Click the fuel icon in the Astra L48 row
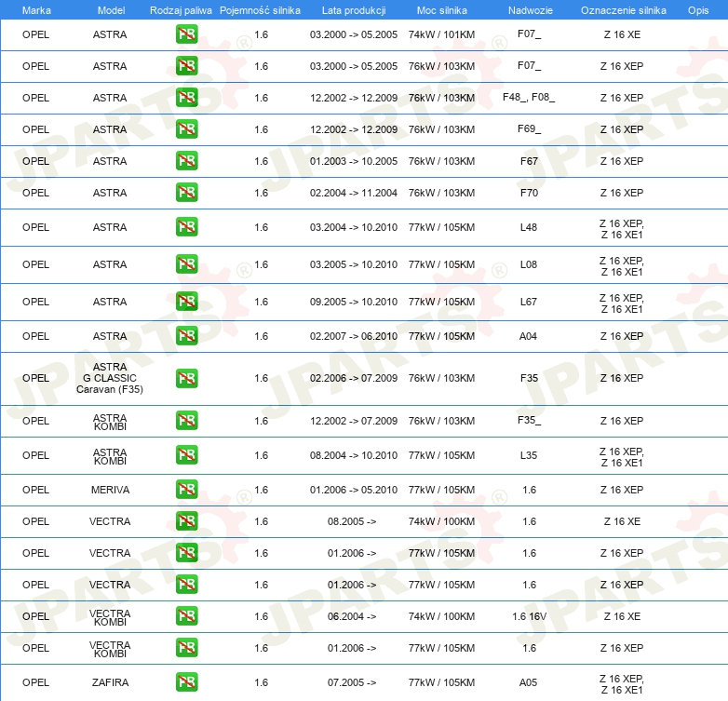The image size is (728, 701). pyautogui.click(x=186, y=227)
